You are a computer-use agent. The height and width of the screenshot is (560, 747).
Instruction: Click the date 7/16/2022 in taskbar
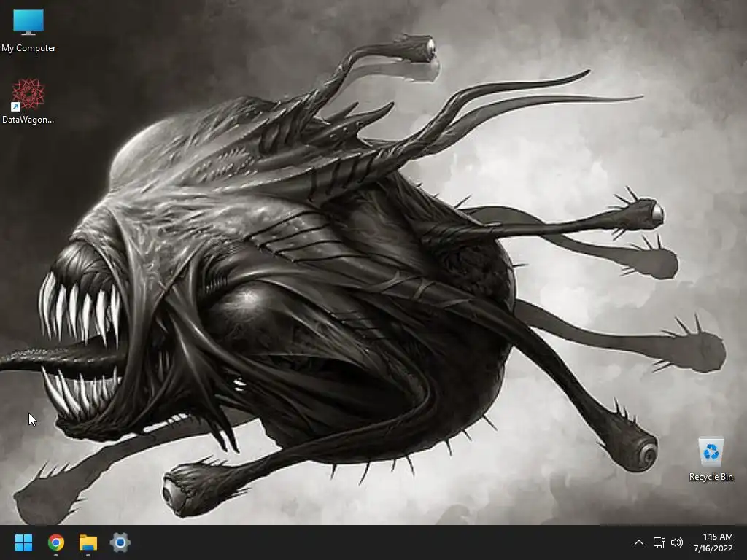click(713, 548)
